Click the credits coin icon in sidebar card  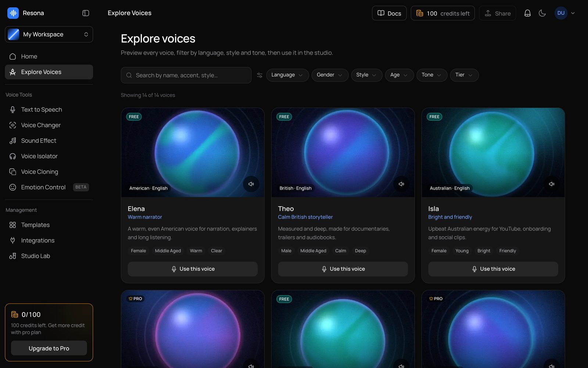15,314
